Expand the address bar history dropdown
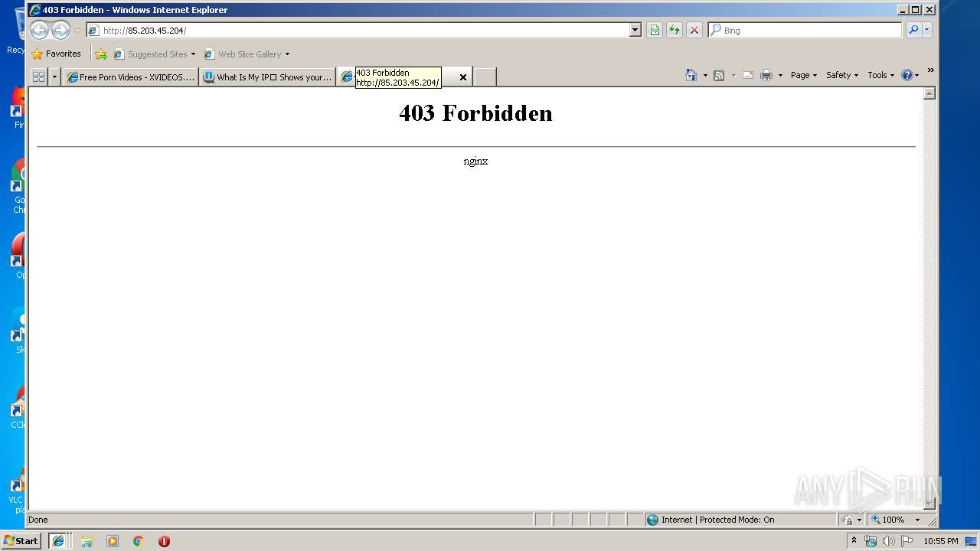Screen dimensions: 980x551 pos(635,31)
